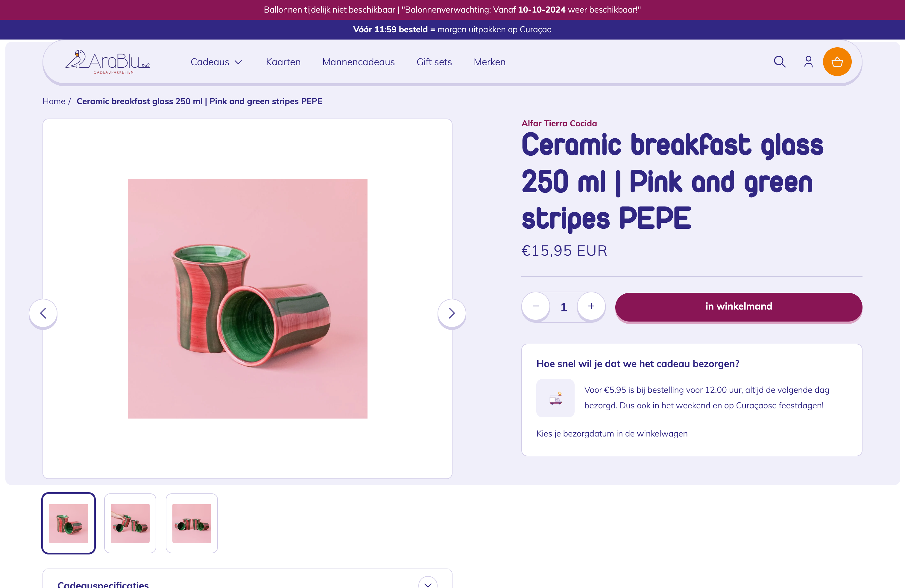Open the Mannencadeaus page

(358, 62)
